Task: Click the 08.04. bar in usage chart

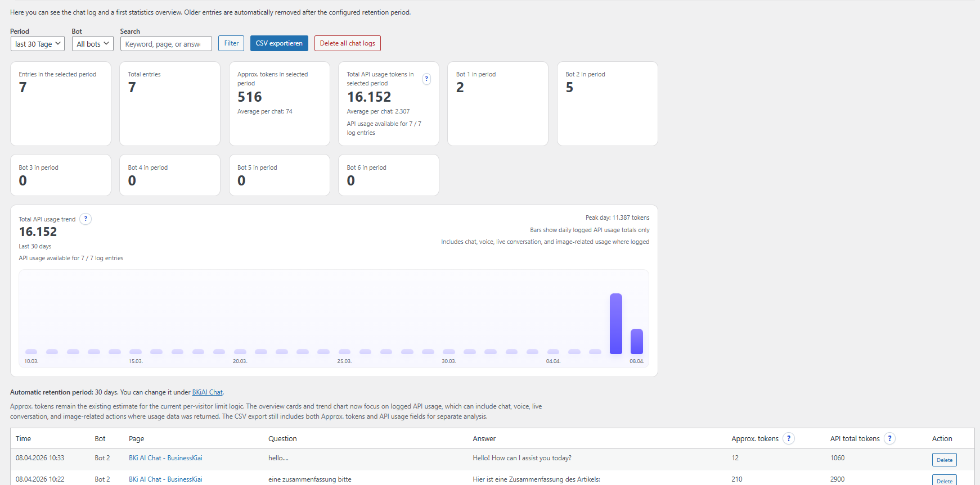Action: (636, 341)
